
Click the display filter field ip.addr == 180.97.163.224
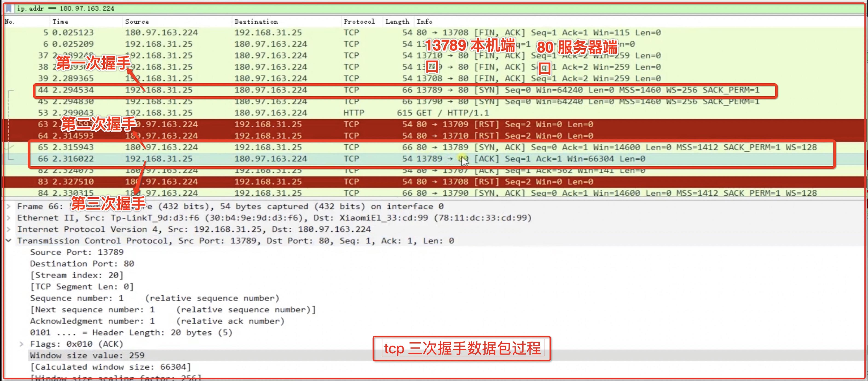[440, 8]
